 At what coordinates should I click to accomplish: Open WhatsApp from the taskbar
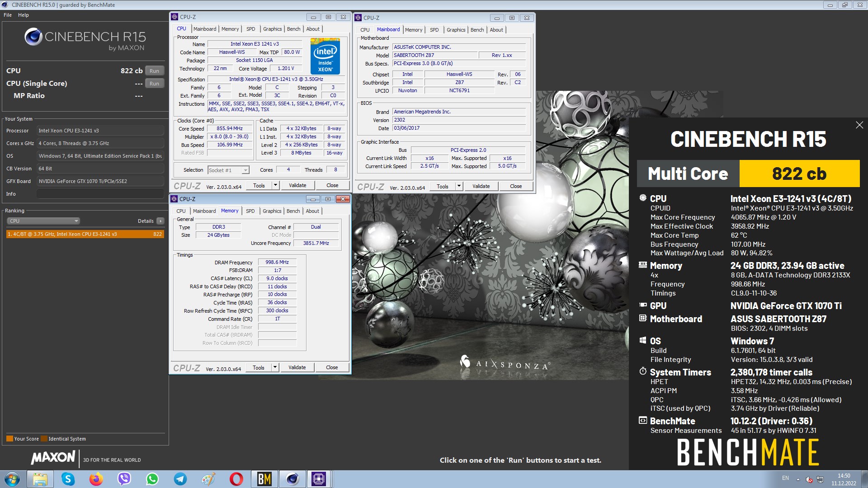point(152,479)
